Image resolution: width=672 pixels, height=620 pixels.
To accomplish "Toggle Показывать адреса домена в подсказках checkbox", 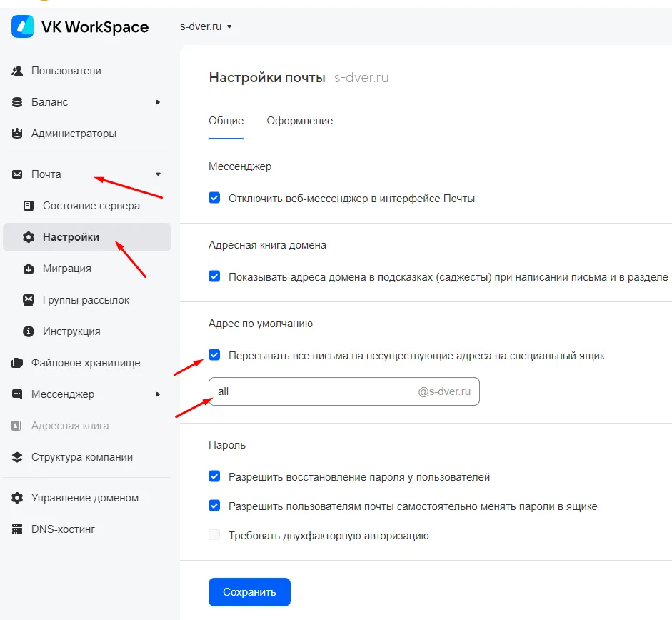I will click(x=214, y=276).
